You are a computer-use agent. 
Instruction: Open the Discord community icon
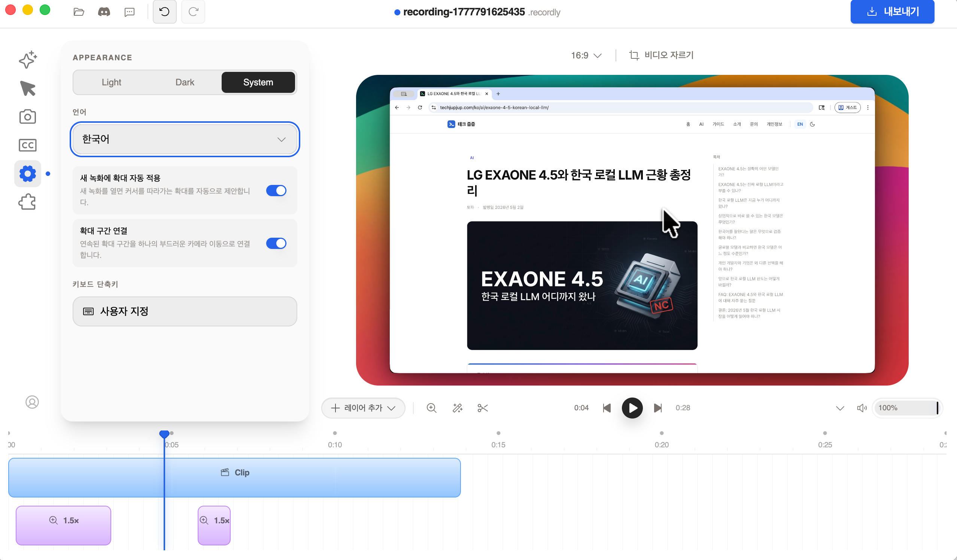(x=104, y=12)
